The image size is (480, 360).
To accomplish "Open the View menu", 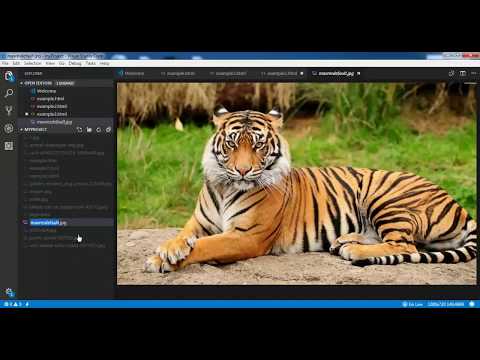I will tap(50, 63).
